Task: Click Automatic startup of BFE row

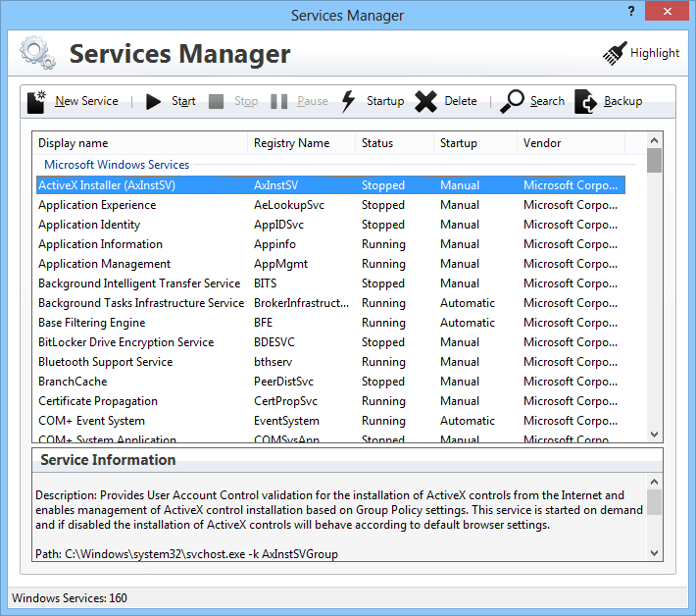Action: coord(468,323)
